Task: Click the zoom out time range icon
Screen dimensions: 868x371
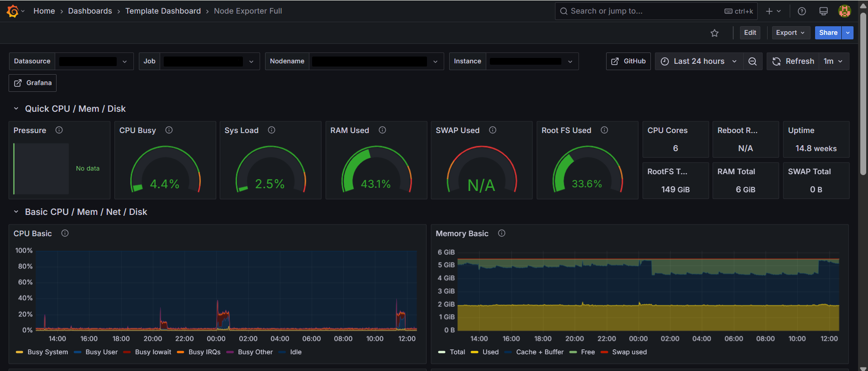Action: 753,62
